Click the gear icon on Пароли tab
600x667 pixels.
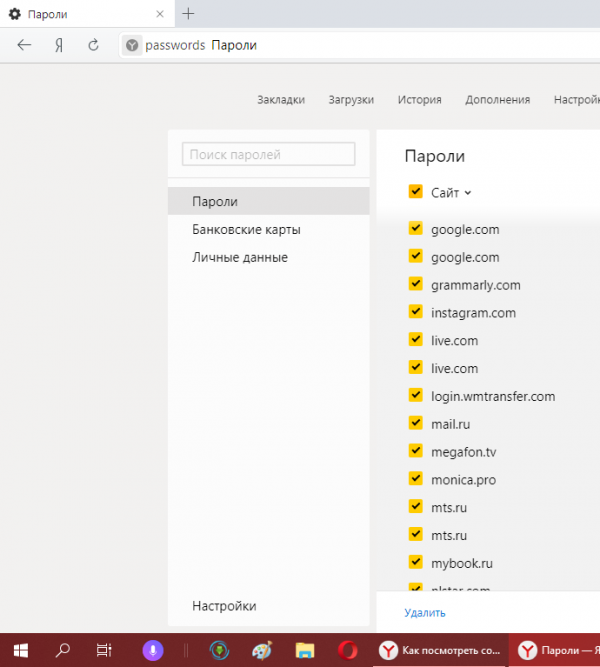click(15, 14)
